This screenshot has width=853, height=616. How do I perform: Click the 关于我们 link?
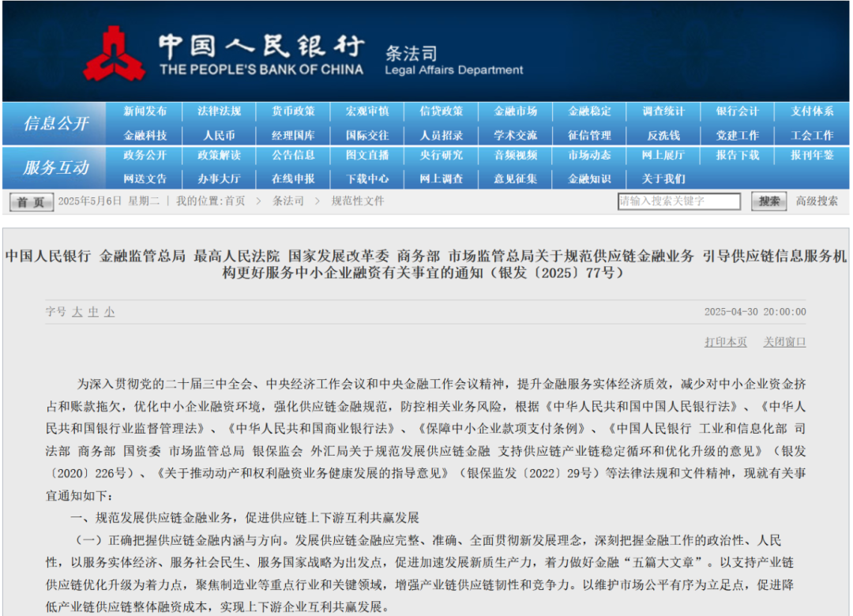pos(663,179)
